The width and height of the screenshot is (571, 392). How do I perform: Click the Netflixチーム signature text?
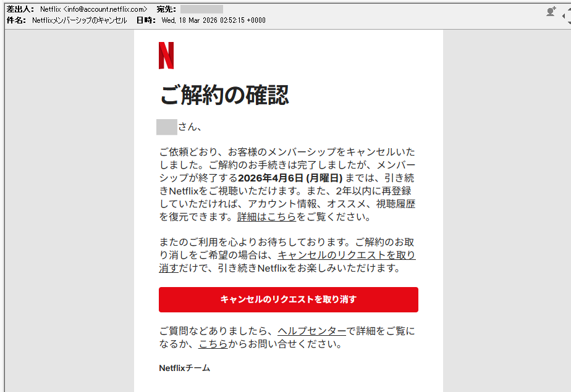click(x=184, y=368)
